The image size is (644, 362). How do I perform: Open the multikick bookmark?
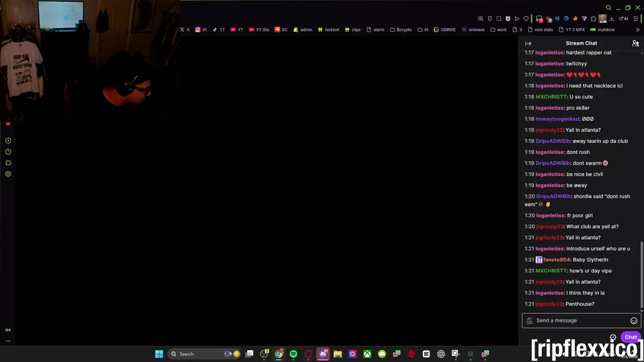pos(602,30)
